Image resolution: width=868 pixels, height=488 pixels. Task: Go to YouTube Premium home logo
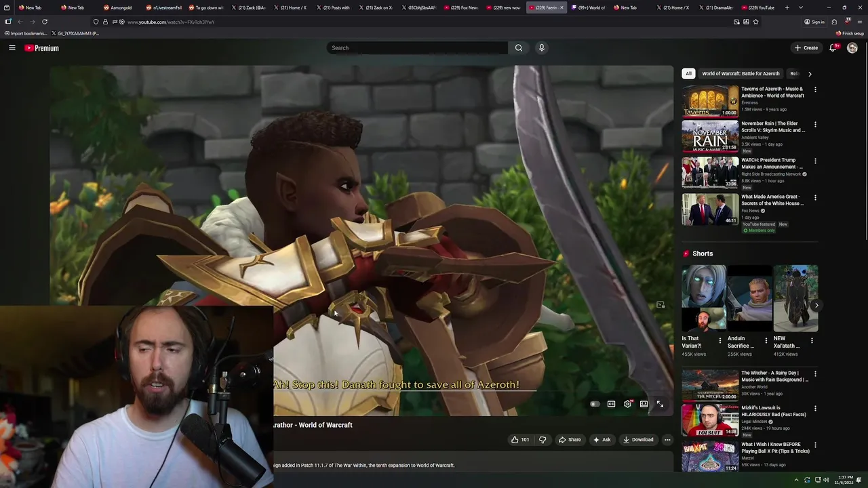pyautogui.click(x=42, y=48)
